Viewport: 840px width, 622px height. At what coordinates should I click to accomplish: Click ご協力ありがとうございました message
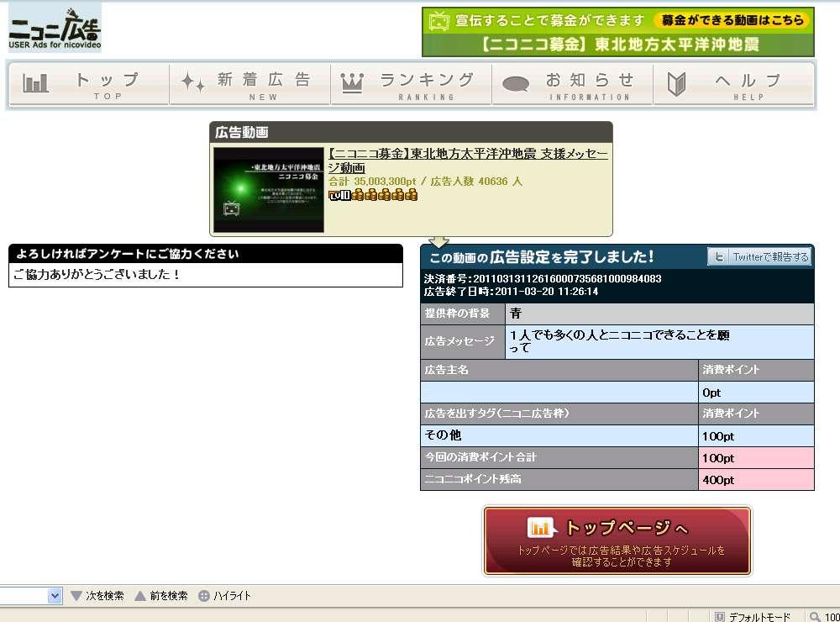[97, 274]
